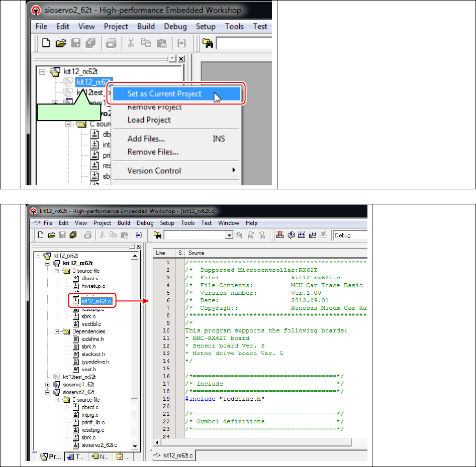The width and height of the screenshot is (476, 467).
Task: Click Match Braces icon in kit12_rx62t window
Action: [x=139, y=235]
